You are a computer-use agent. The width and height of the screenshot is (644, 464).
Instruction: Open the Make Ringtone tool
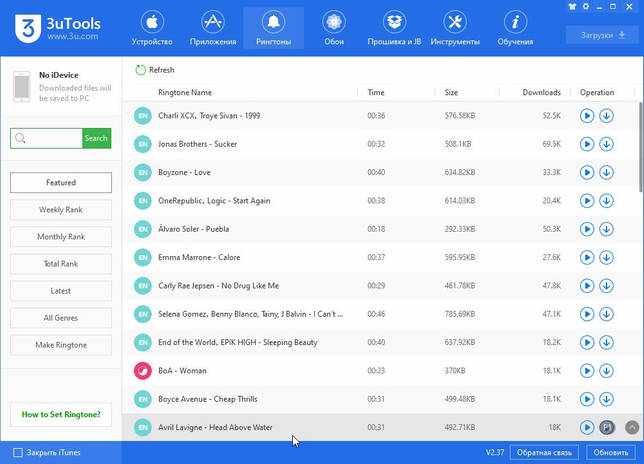[61, 345]
